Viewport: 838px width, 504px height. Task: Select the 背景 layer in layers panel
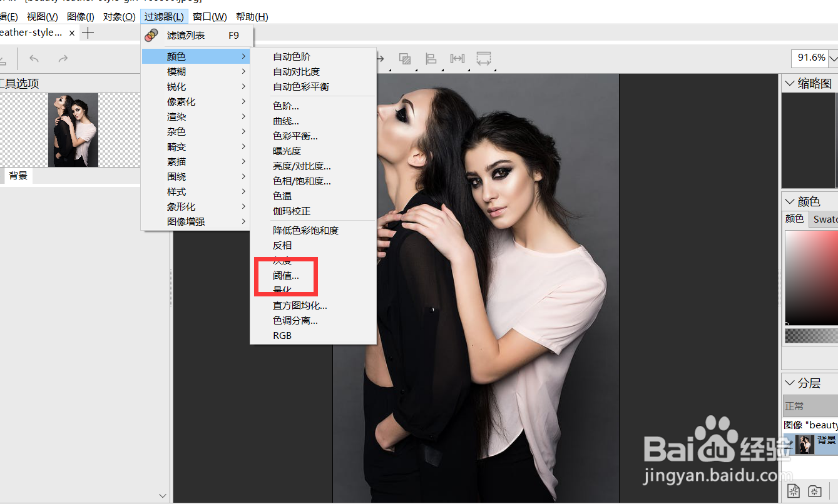point(810,444)
